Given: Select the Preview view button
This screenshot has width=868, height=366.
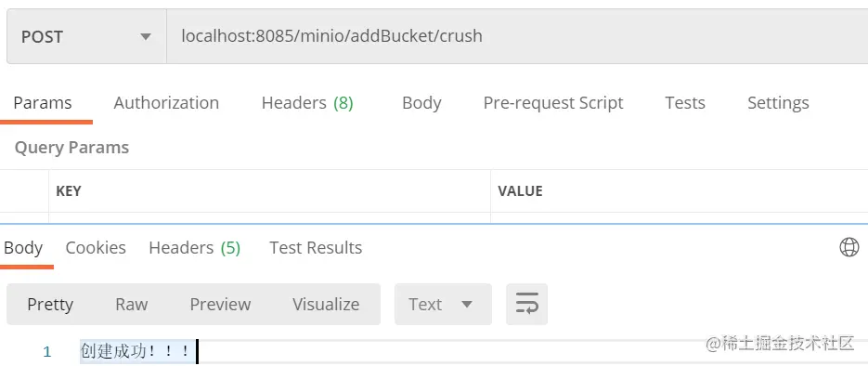Looking at the screenshot, I should [x=220, y=304].
